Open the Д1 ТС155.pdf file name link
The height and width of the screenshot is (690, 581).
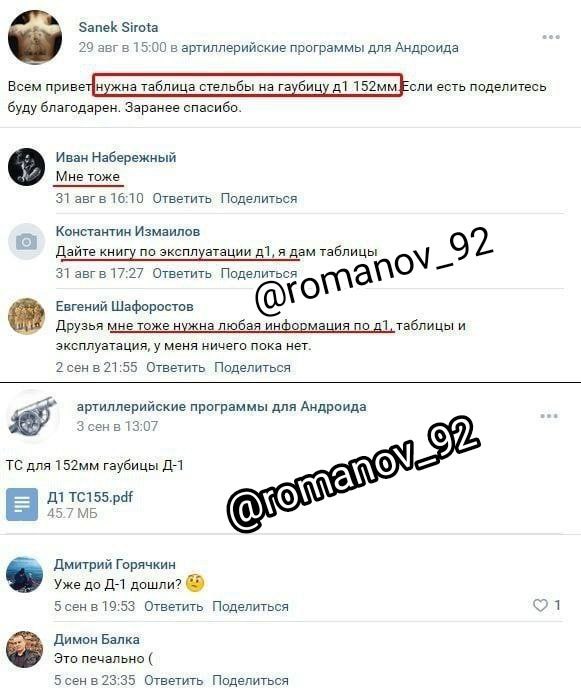90,497
